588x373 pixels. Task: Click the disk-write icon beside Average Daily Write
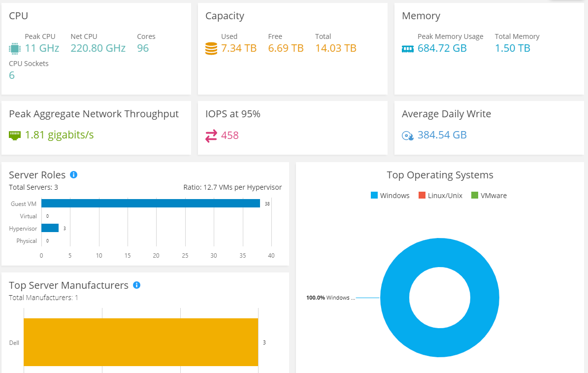point(408,135)
